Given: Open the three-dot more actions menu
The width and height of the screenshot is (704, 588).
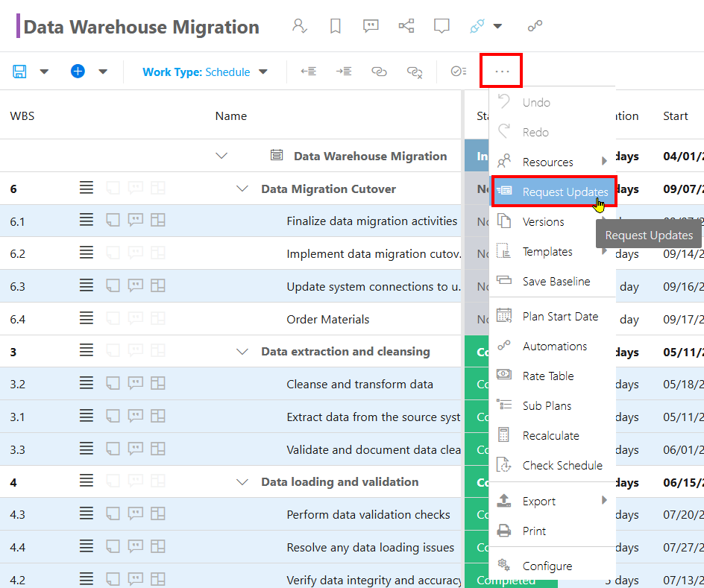Looking at the screenshot, I should (501, 72).
